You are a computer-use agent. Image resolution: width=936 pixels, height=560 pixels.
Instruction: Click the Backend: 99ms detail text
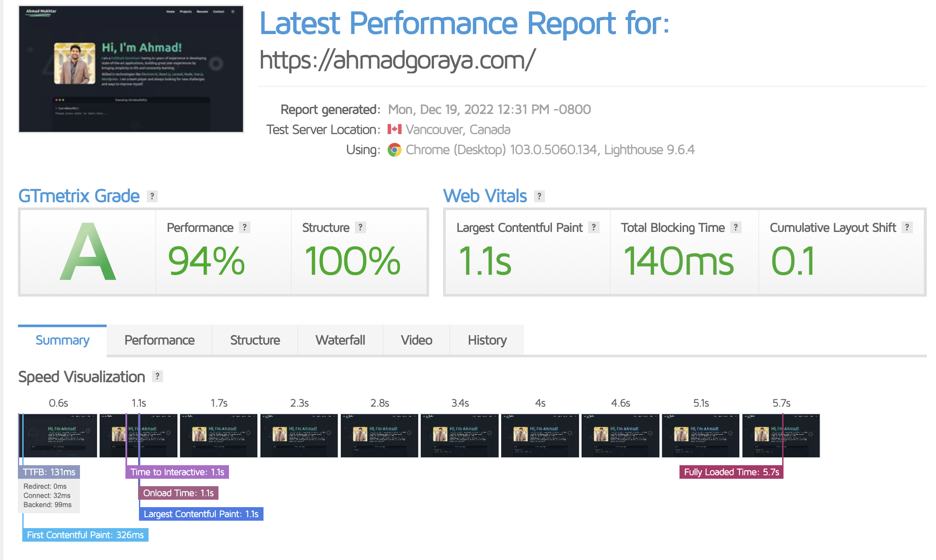tap(48, 505)
